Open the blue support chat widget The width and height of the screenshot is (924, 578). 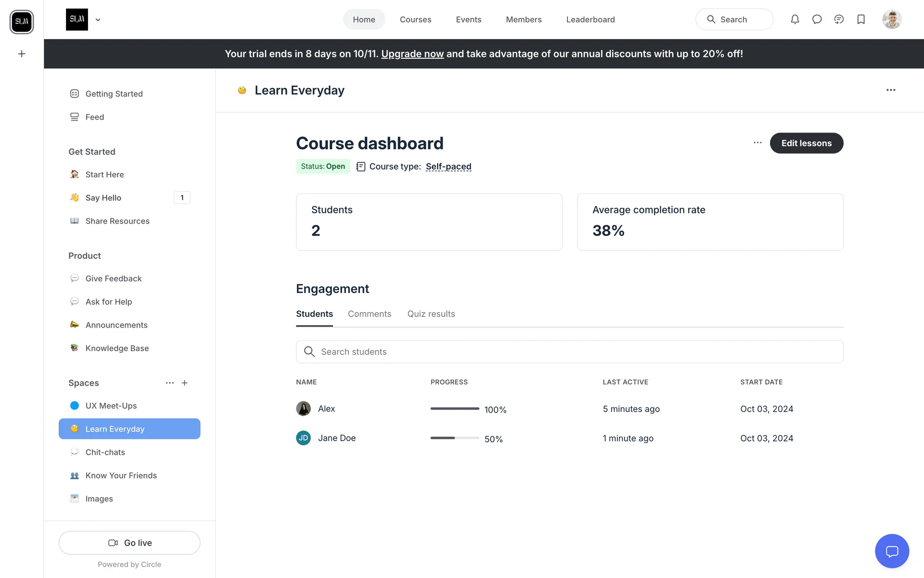[x=892, y=551]
